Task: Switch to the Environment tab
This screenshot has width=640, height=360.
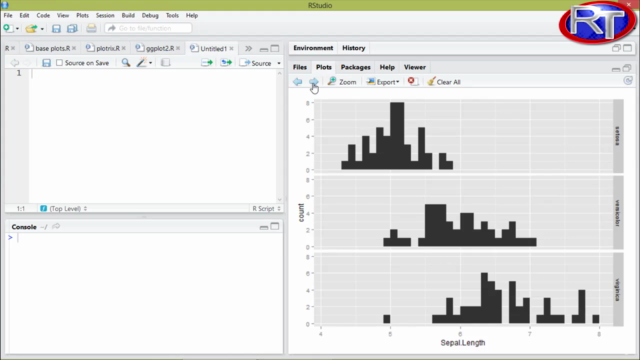Action: click(313, 48)
